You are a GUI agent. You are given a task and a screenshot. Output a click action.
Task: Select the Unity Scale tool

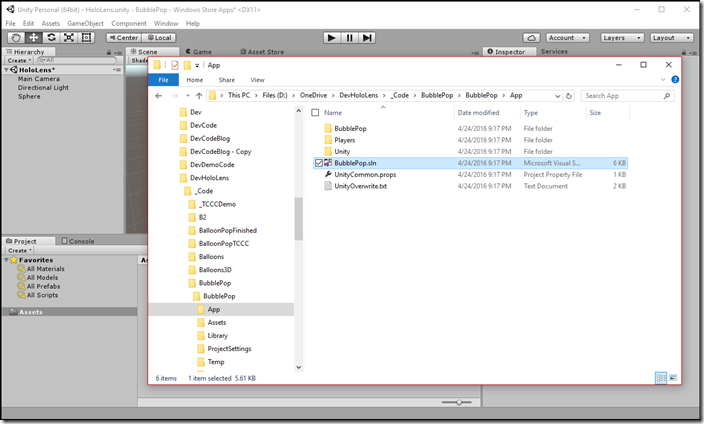pos(69,38)
